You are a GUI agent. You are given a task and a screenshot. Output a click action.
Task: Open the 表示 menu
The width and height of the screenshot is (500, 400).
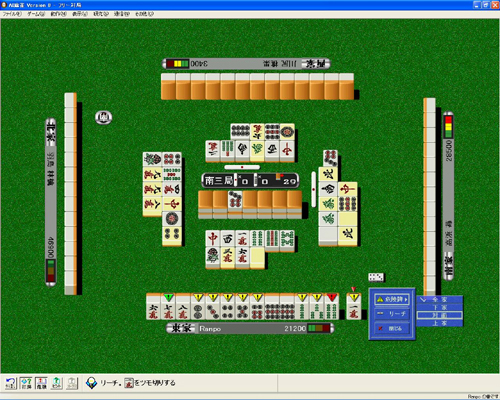(80, 14)
